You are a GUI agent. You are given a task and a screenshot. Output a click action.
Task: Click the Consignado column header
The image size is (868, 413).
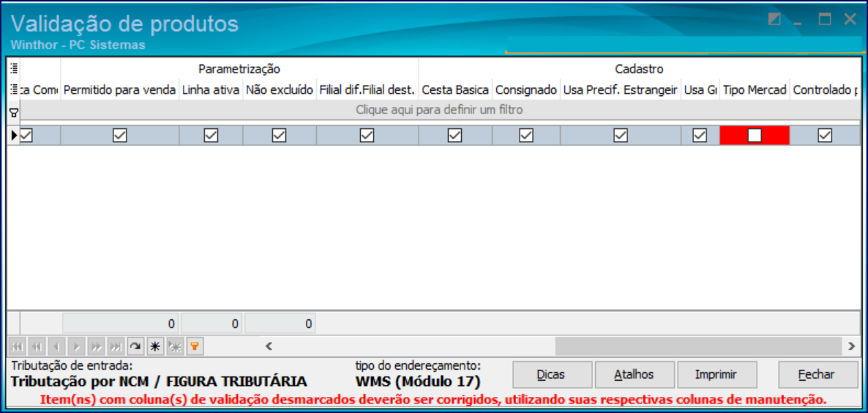[526, 89]
